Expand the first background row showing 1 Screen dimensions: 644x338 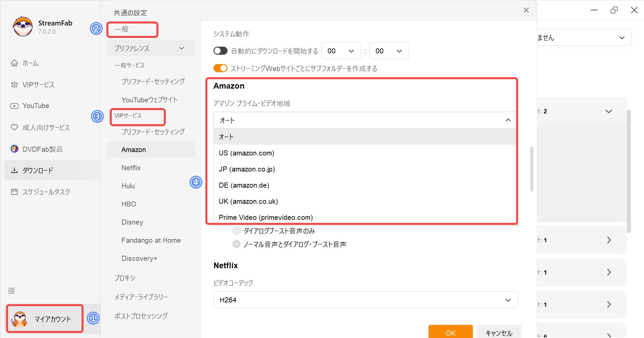609,240
